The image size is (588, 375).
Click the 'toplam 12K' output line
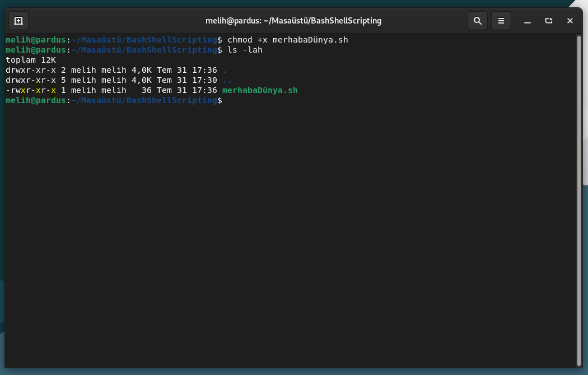click(x=31, y=60)
